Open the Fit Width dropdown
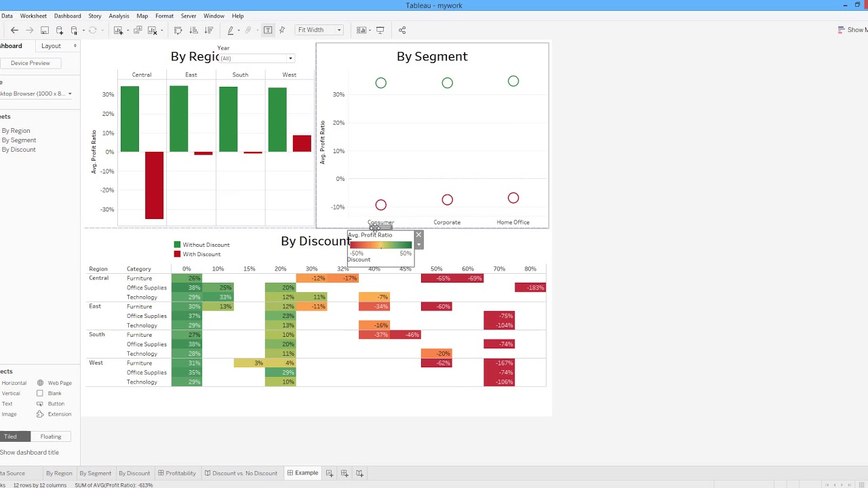868x488 pixels. click(319, 30)
